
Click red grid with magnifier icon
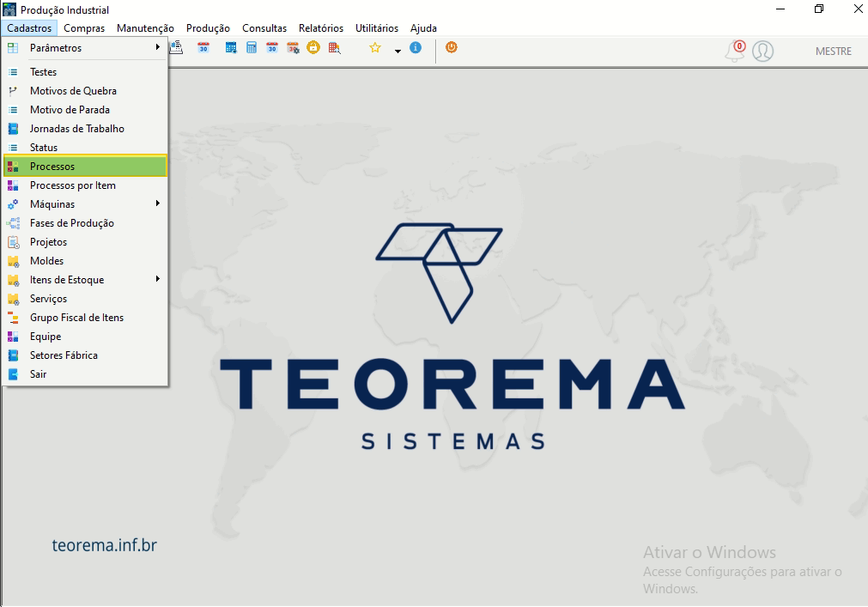[334, 48]
